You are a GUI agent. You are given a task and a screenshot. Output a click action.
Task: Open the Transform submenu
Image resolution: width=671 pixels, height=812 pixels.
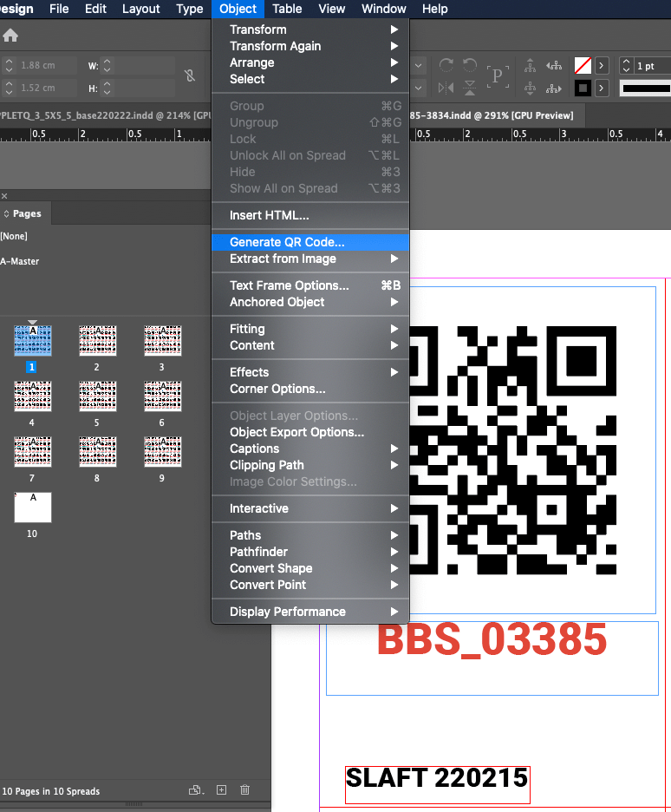coord(310,29)
